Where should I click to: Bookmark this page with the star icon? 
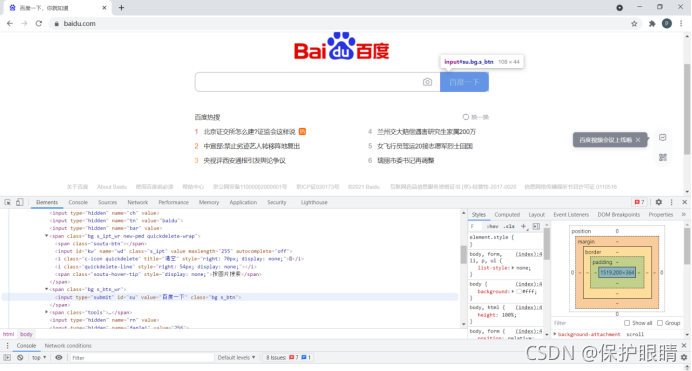pos(634,24)
